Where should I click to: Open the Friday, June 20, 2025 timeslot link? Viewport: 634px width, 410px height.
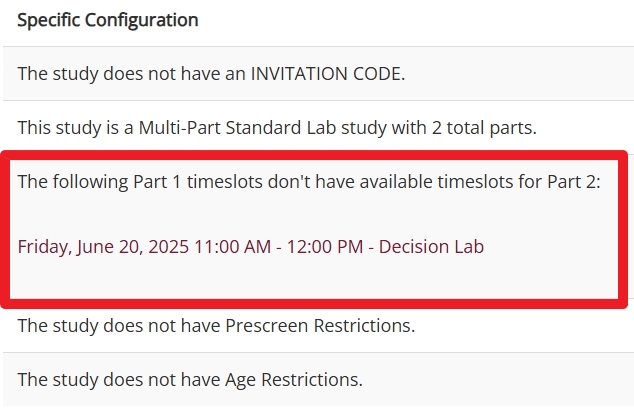point(251,247)
